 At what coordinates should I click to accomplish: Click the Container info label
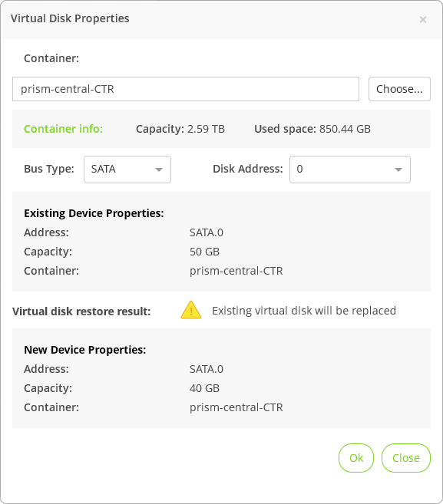pyautogui.click(x=64, y=129)
